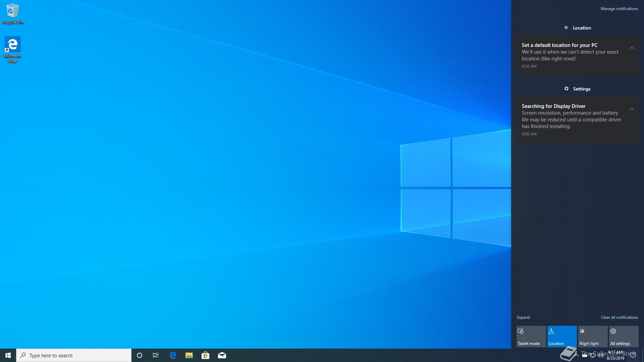
Task: Open Microsoft Store from the taskbar
Action: [x=205, y=355]
